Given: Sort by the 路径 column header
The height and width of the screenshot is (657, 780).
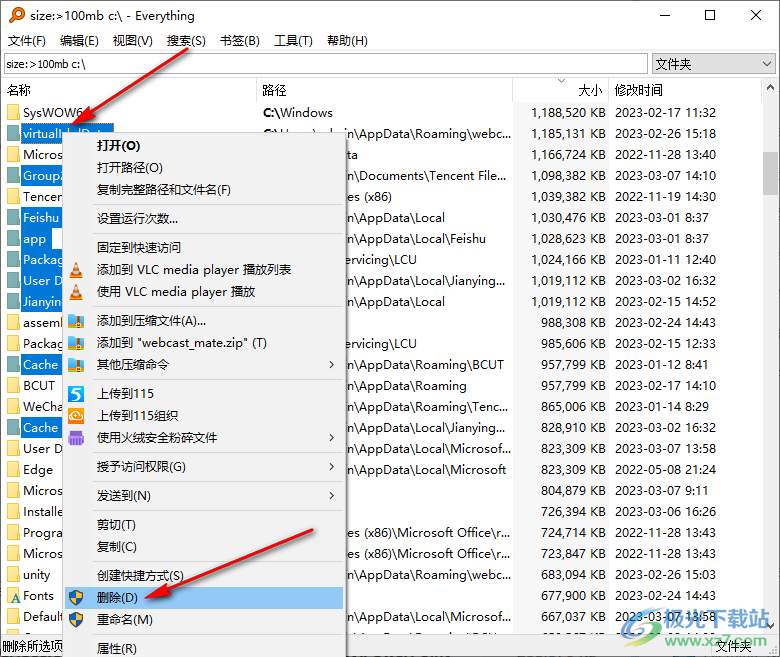Looking at the screenshot, I should coord(385,90).
